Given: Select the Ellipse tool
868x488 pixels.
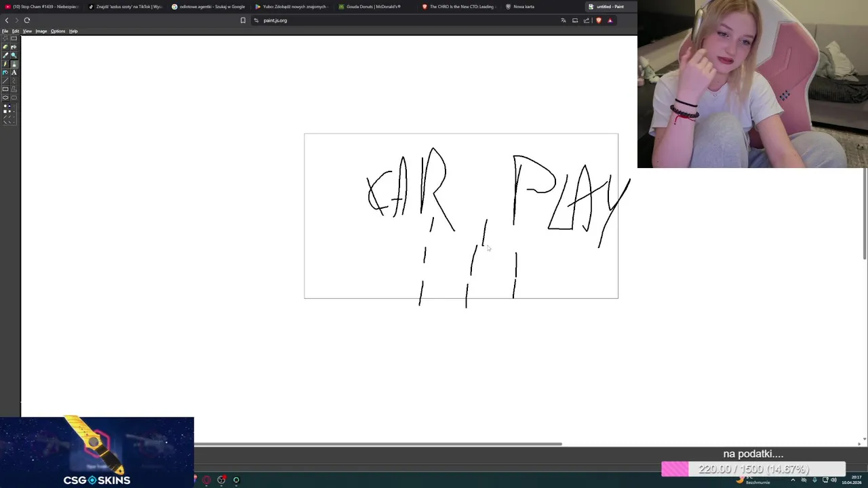Looking at the screenshot, I should (x=5, y=98).
